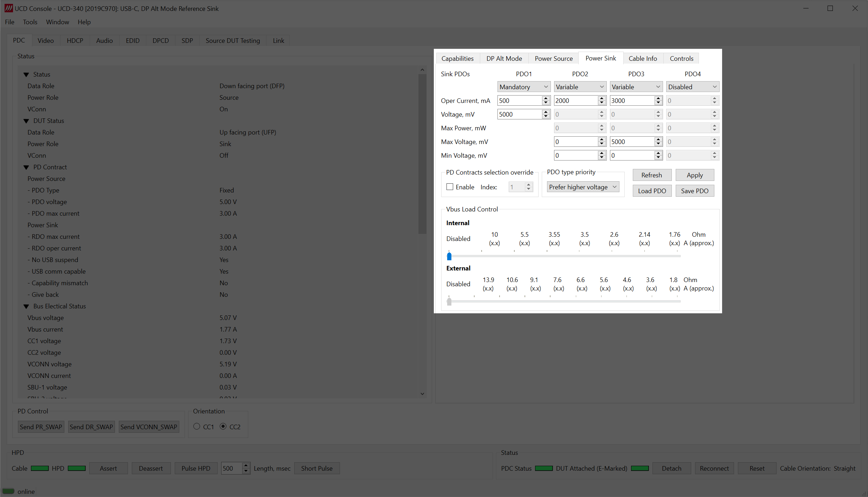
Task: Click Send DR_SWAP button
Action: (91, 427)
